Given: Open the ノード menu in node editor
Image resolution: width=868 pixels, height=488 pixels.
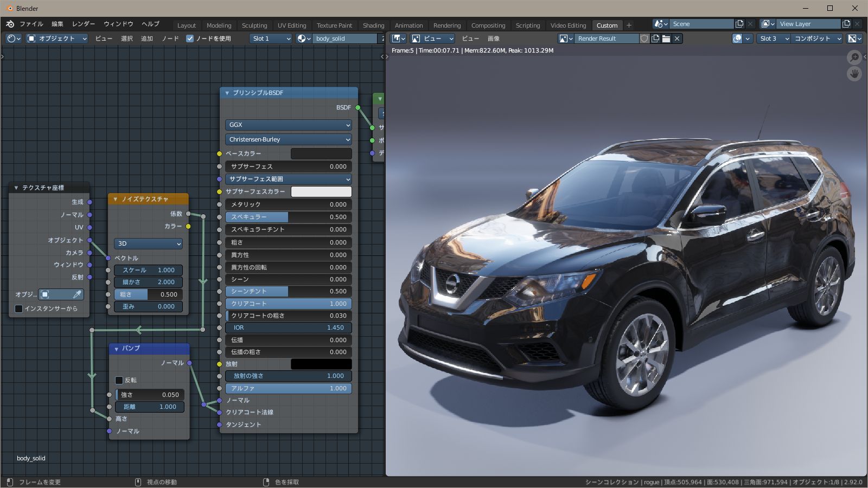Looking at the screenshot, I should click(170, 38).
